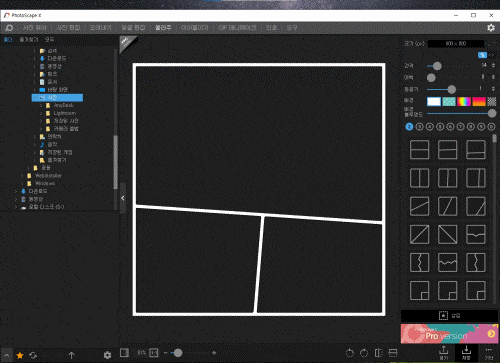The height and width of the screenshot is (363, 500).
Task: Click the up-arrow parent folder icon
Action: 71,355
